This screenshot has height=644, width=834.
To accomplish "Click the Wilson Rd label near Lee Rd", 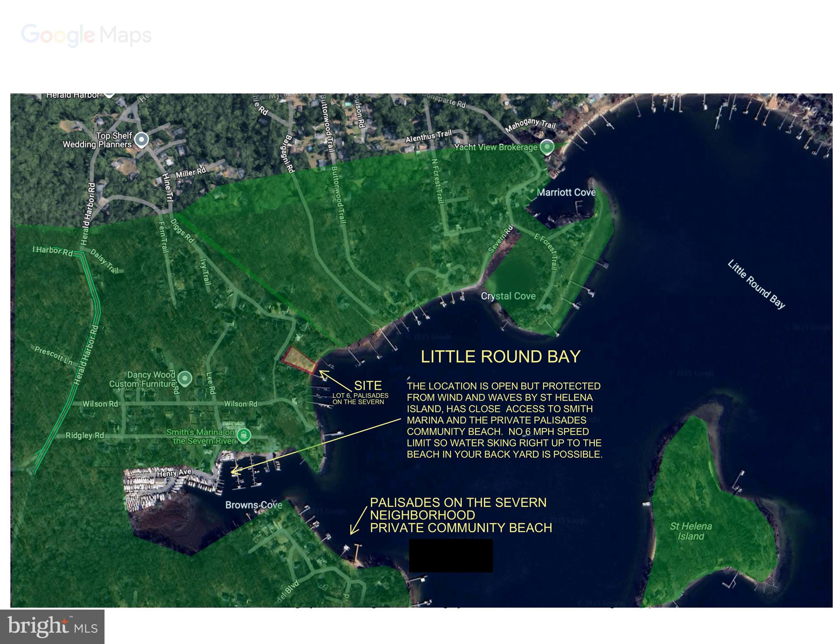I will [241, 404].
